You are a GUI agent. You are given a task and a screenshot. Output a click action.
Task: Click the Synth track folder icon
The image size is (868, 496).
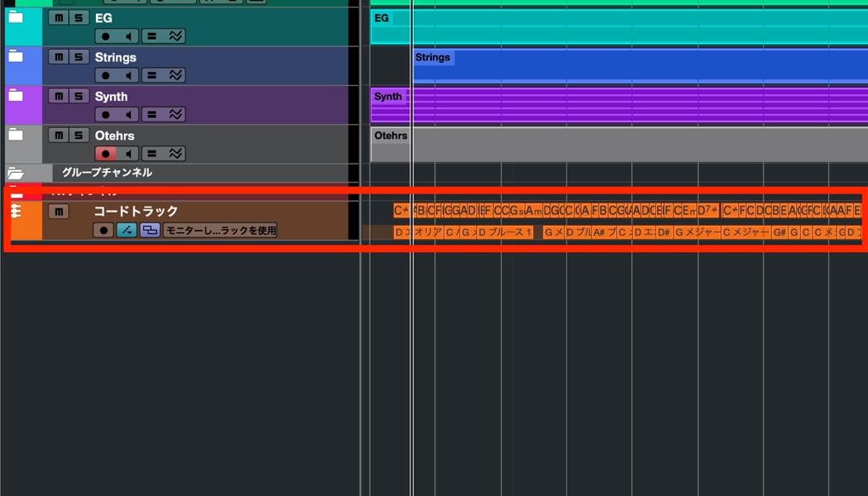click(16, 95)
